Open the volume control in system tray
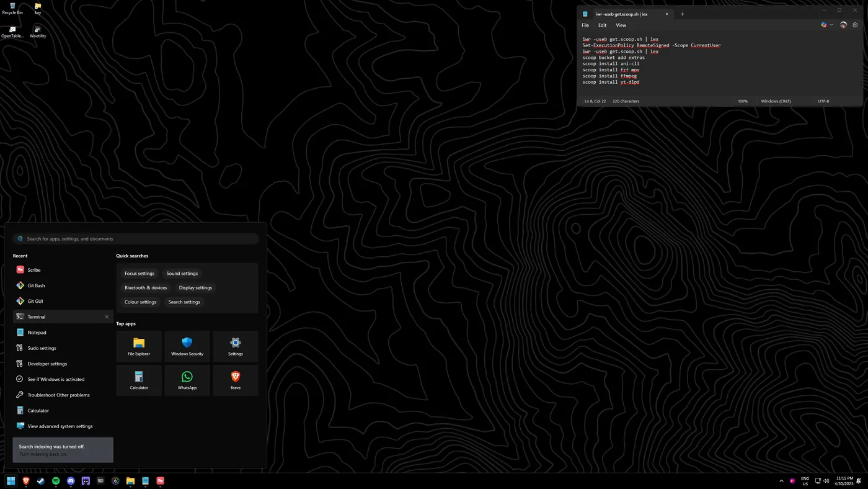868x489 pixels. click(x=826, y=481)
